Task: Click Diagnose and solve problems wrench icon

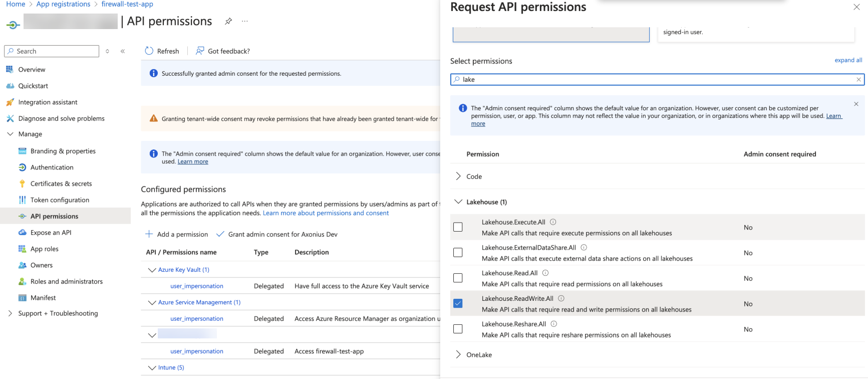Action: pos(10,118)
